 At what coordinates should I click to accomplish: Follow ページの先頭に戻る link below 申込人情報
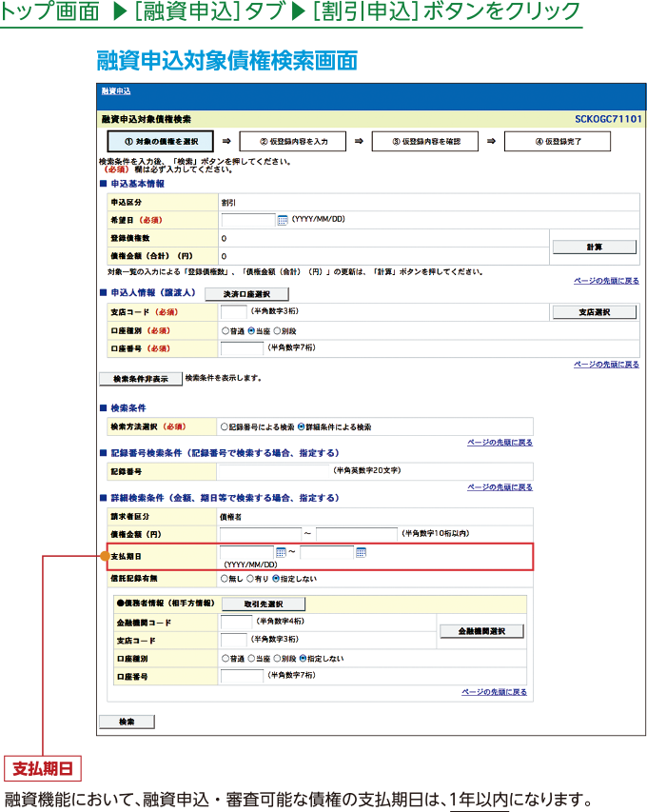(x=606, y=364)
